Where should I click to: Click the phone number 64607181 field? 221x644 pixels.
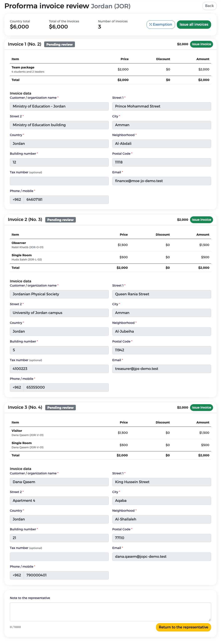[x=66, y=199]
